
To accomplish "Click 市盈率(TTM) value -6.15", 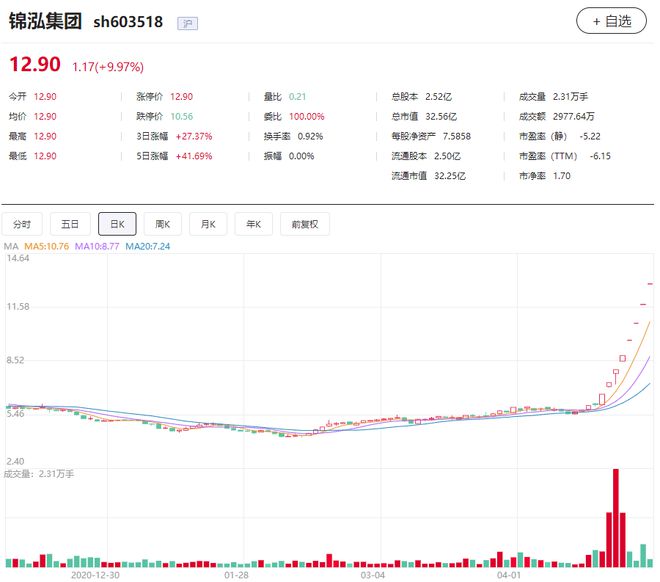I will (x=600, y=156).
